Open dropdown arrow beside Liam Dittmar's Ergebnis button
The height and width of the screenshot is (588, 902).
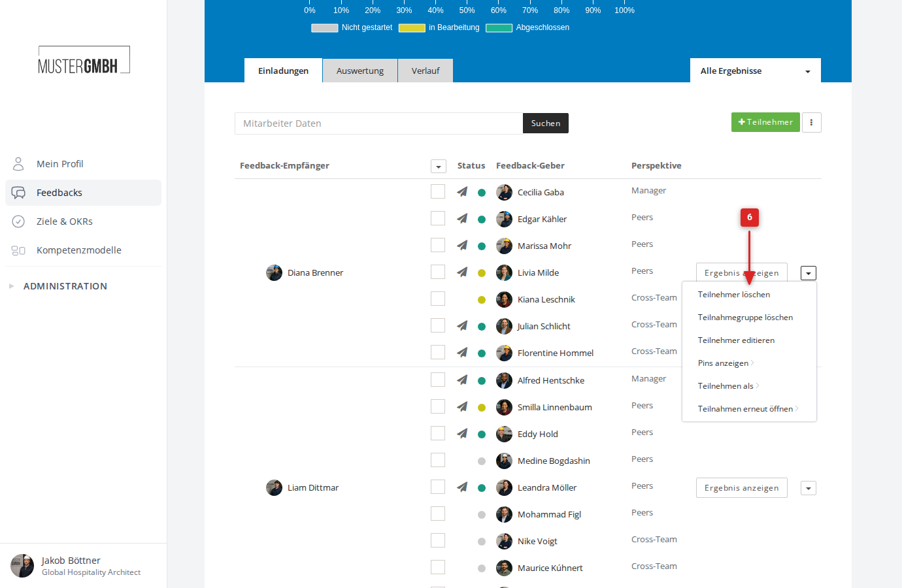(x=809, y=488)
